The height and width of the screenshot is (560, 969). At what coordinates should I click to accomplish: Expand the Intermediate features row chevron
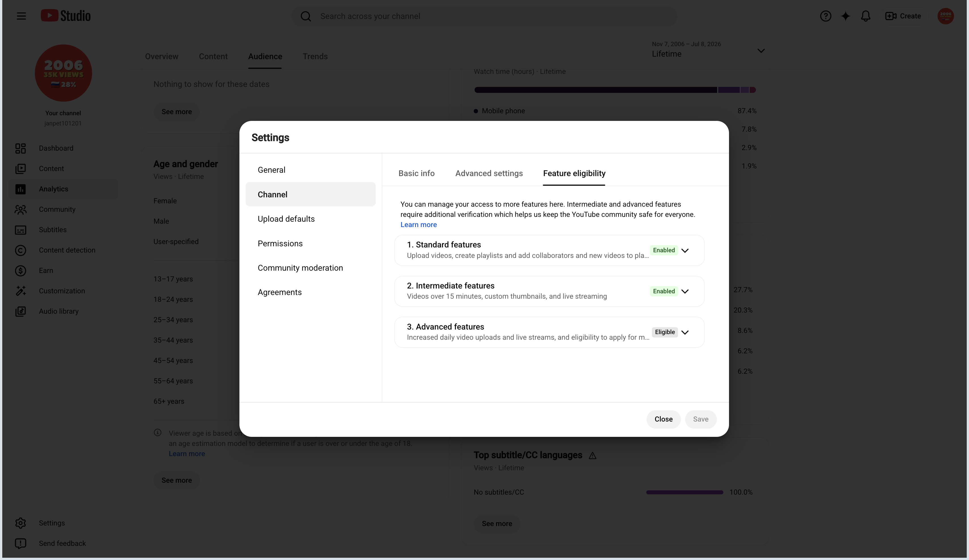click(685, 291)
